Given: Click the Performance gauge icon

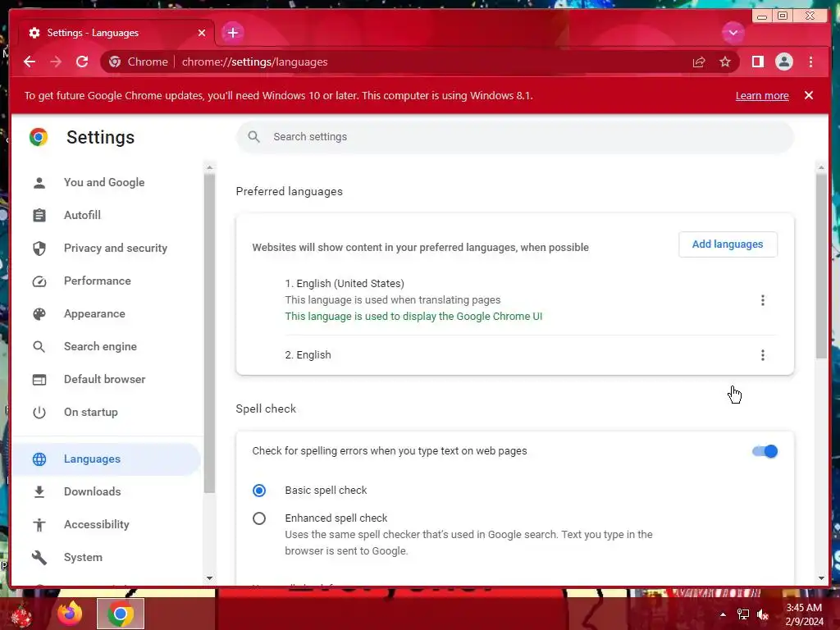Looking at the screenshot, I should click(x=39, y=281).
